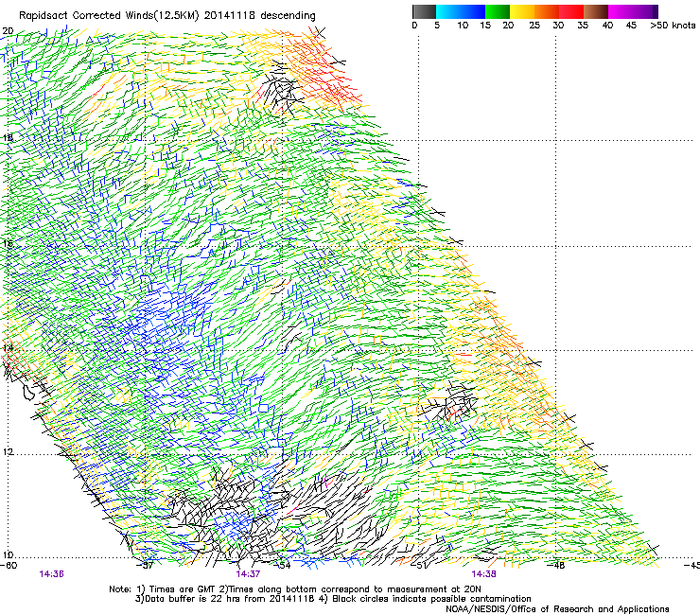Click the '>50 knots' legend label
700x615 pixels.
[673, 26]
